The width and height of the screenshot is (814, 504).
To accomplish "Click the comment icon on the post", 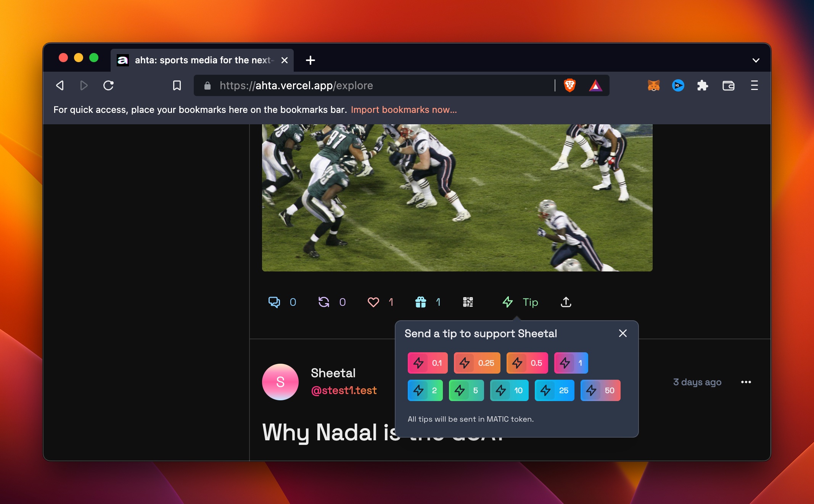I will pos(274,302).
